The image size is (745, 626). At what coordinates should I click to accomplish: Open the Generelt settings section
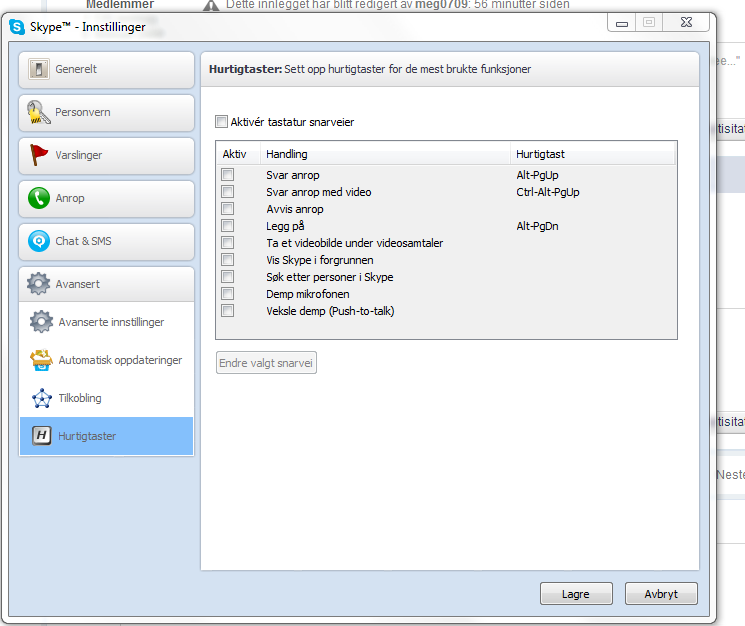[x=106, y=69]
